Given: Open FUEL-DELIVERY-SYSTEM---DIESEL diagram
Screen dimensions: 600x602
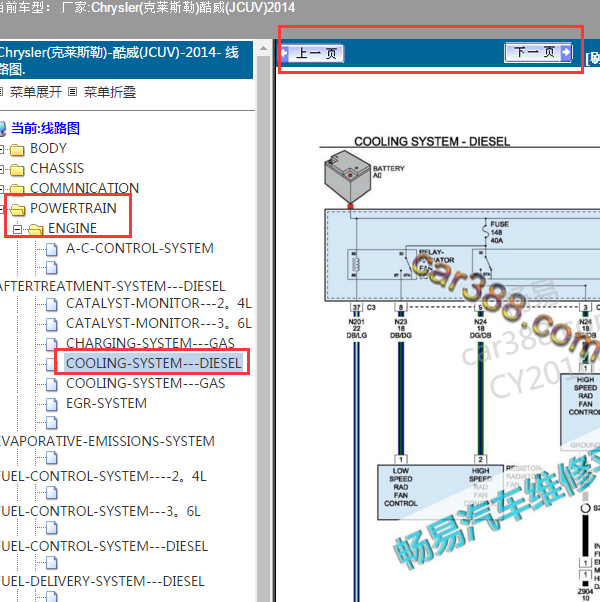Looking at the screenshot, I should pyautogui.click(x=102, y=581).
